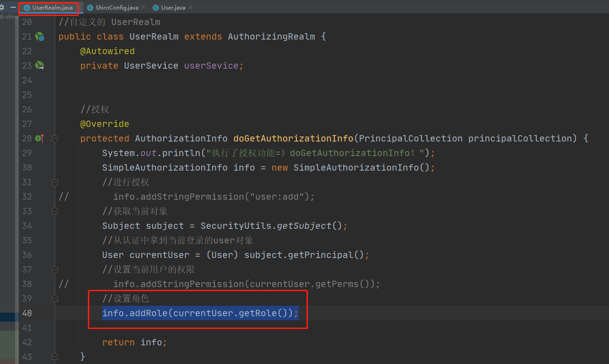This screenshot has height=364, width=609.
Task: Click the //设置角色 comment
Action: 126,298
